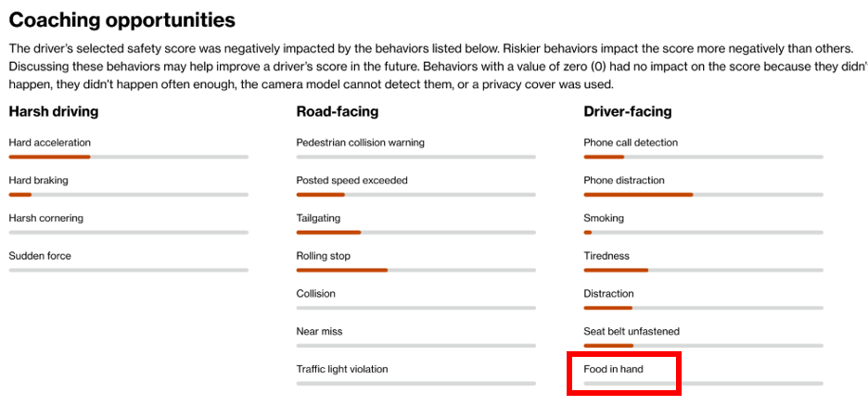
Task: Click the Phone distraction progress bar
Action: coord(703,195)
